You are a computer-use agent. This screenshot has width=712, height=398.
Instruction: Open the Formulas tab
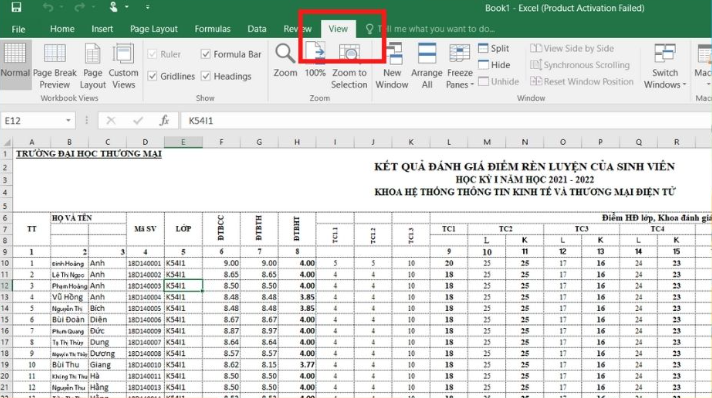click(x=213, y=29)
